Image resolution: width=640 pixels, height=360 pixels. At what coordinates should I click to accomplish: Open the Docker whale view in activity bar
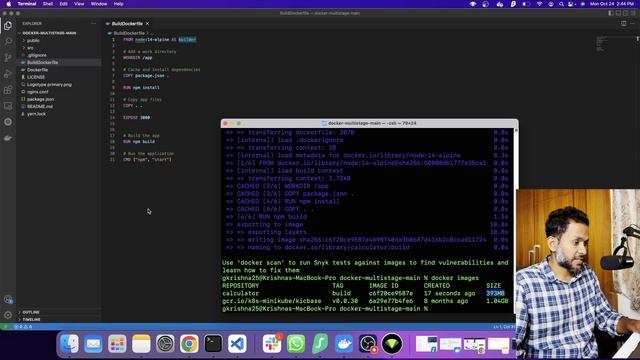(x=8, y=138)
